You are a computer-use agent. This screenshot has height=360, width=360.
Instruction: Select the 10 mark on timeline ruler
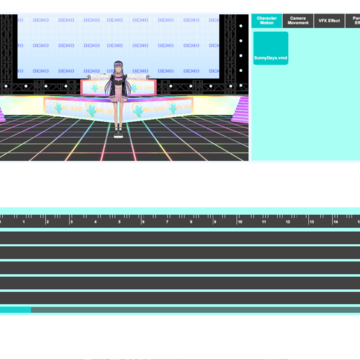point(240,222)
